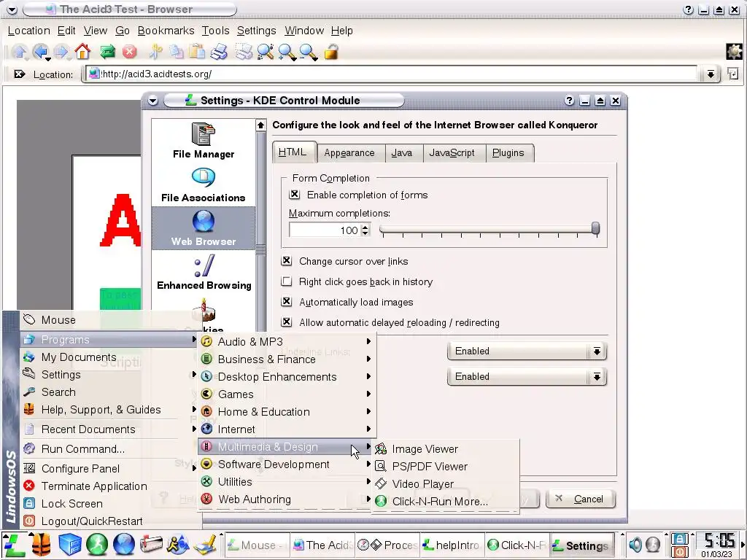This screenshot has width=747, height=560.
Task: Launch Image Viewer from submenu
Action: [445, 449]
